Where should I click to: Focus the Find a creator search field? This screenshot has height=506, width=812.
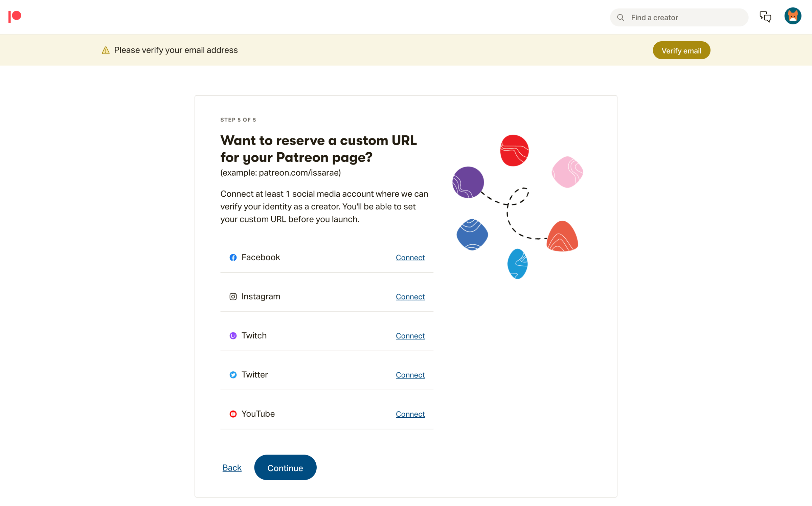click(x=679, y=18)
